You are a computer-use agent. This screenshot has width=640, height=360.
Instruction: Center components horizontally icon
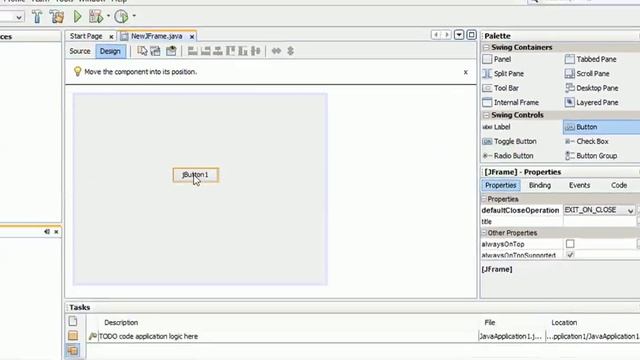pyautogui.click(x=218, y=51)
